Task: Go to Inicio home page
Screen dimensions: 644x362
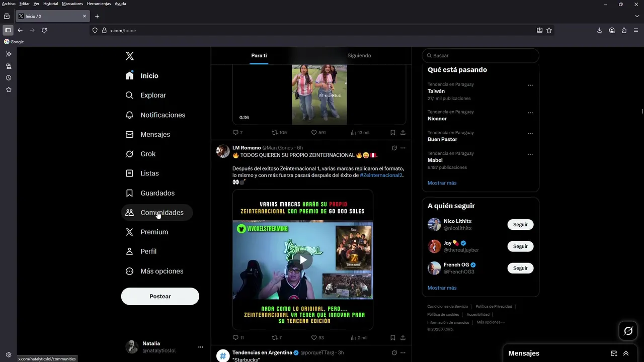Action: click(142, 75)
